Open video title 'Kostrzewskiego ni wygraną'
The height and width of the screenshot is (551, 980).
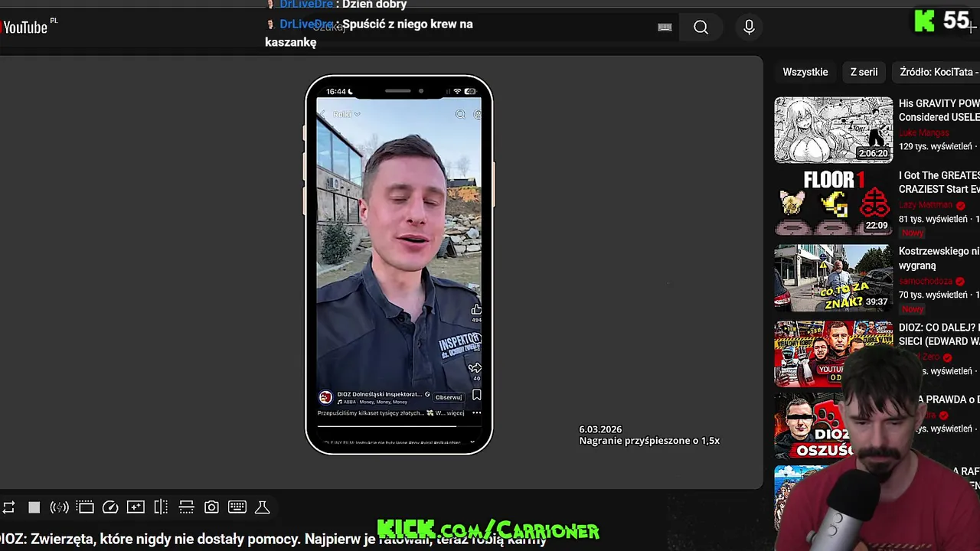(x=939, y=259)
